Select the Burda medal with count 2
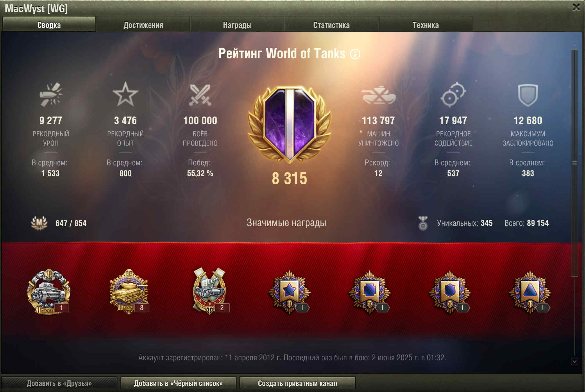The width and height of the screenshot is (585, 392). coord(210,291)
